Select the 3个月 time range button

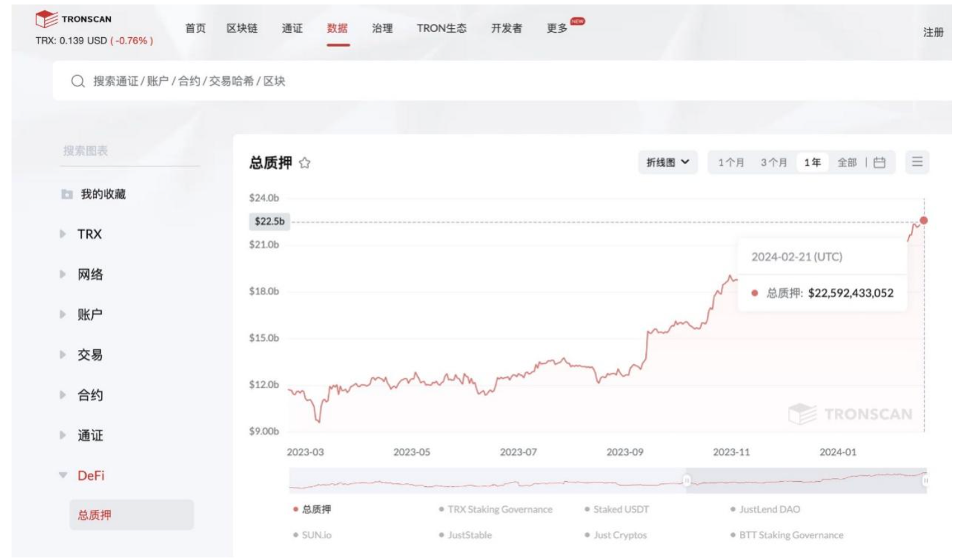point(774,163)
